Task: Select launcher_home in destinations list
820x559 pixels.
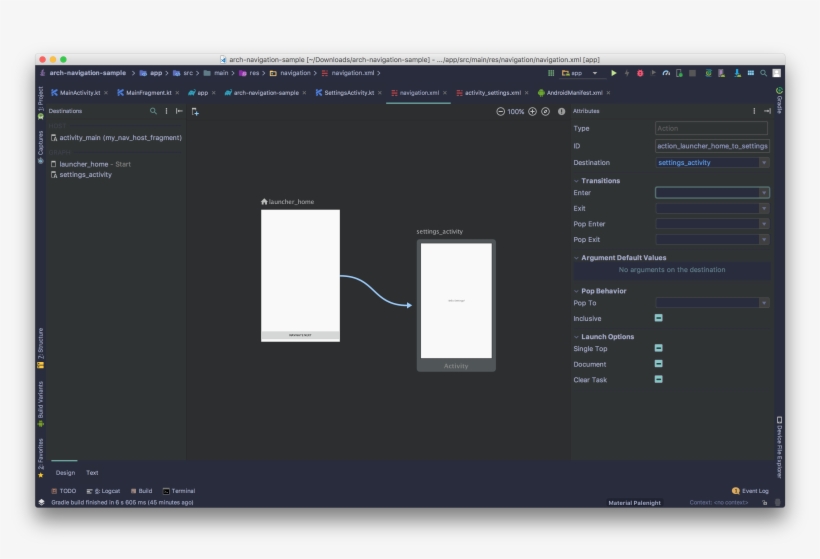Action: 90,164
